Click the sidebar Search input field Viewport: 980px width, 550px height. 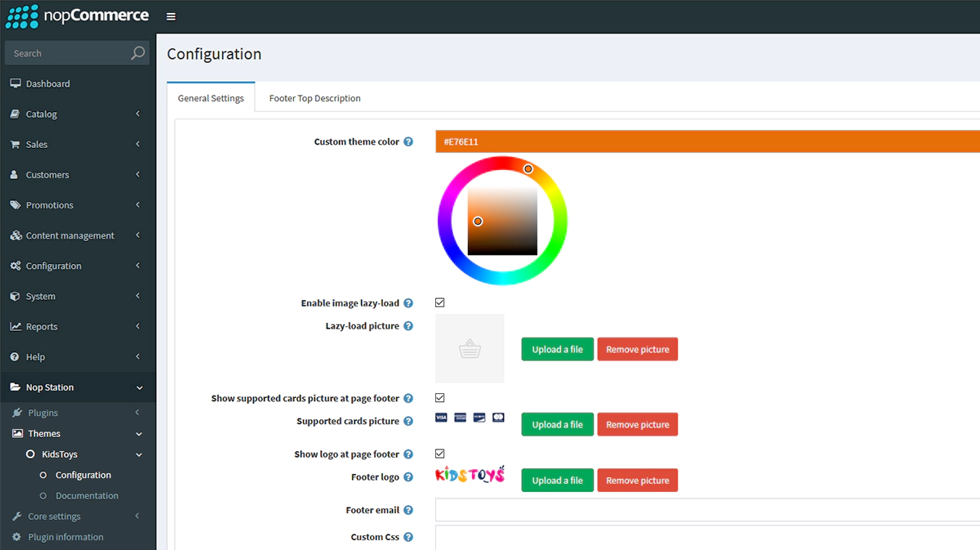(x=66, y=53)
